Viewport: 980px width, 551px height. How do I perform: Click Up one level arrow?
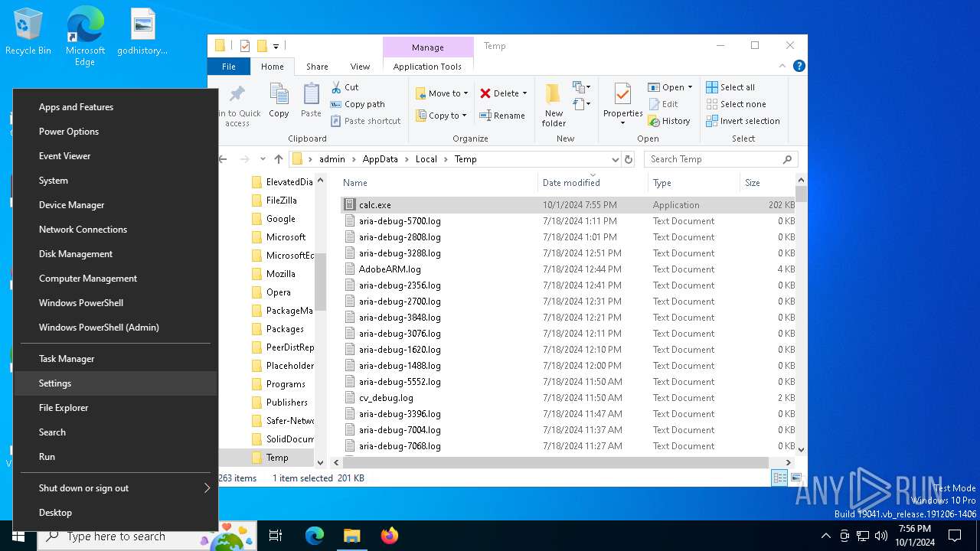(x=278, y=159)
